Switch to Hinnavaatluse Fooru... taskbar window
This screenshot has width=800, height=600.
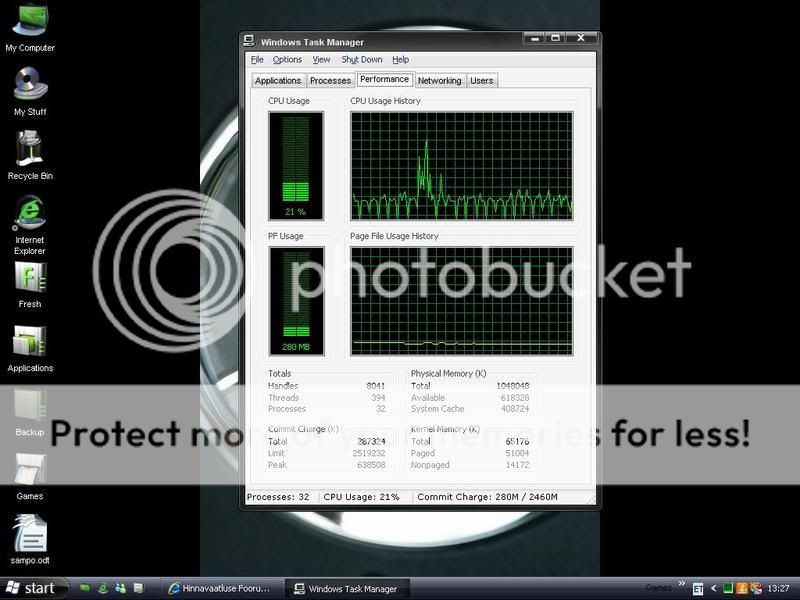tap(220, 589)
